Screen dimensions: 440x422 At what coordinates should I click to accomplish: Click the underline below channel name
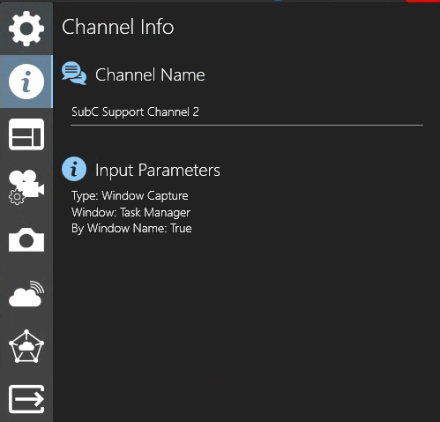pos(247,125)
